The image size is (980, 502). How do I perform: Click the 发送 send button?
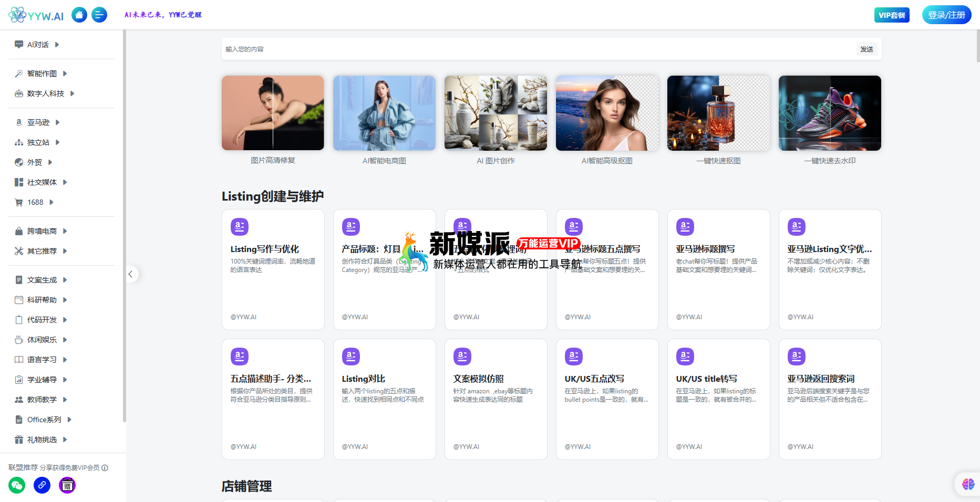pyautogui.click(x=866, y=49)
